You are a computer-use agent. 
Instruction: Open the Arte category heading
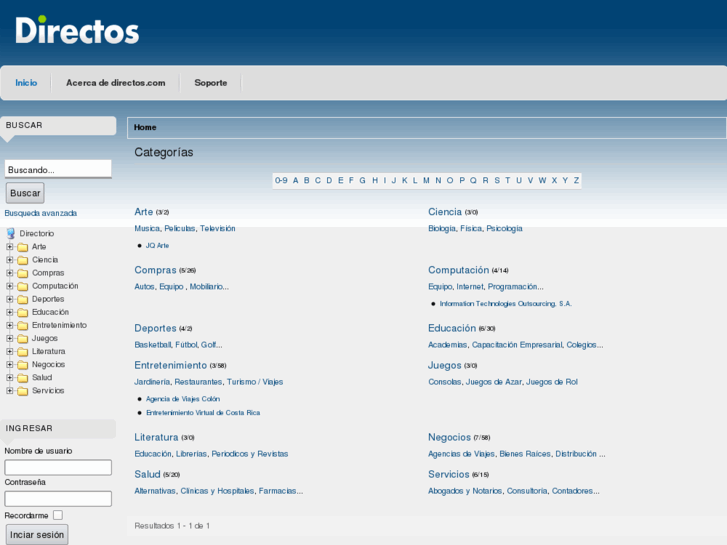click(144, 212)
